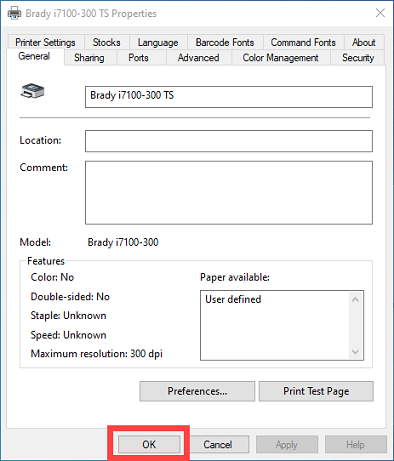Click the Maximum resolution: 300 dpi text

click(97, 353)
